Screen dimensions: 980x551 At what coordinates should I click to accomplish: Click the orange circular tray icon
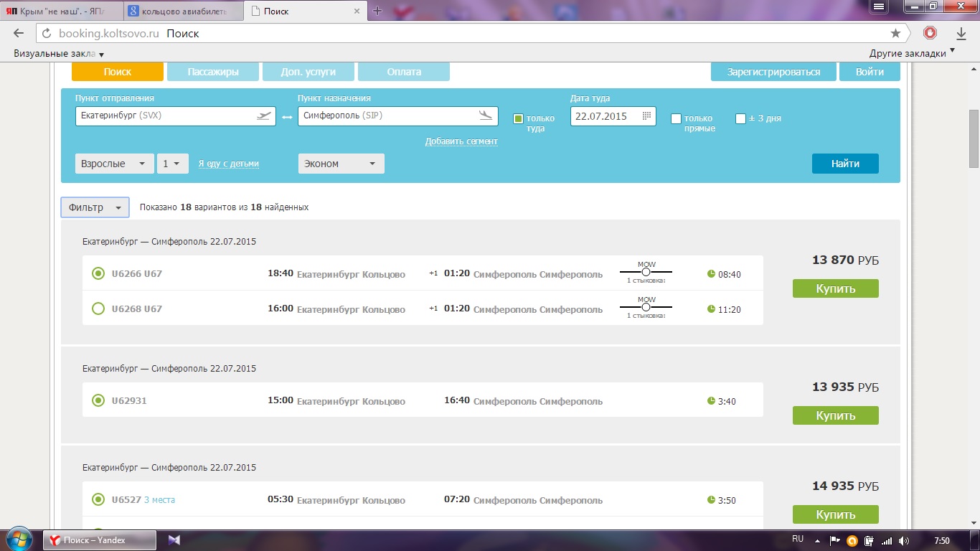pos(852,540)
